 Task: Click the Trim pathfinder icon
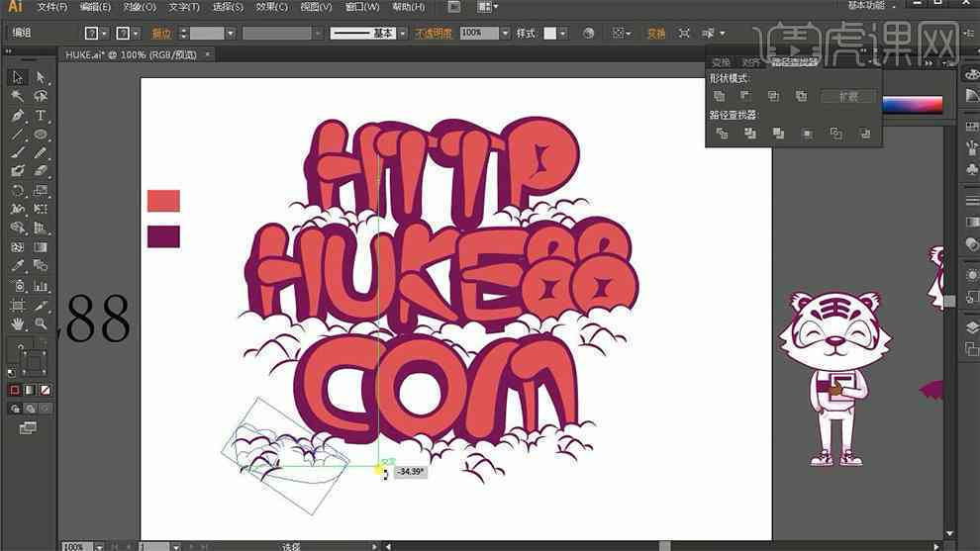pos(750,134)
